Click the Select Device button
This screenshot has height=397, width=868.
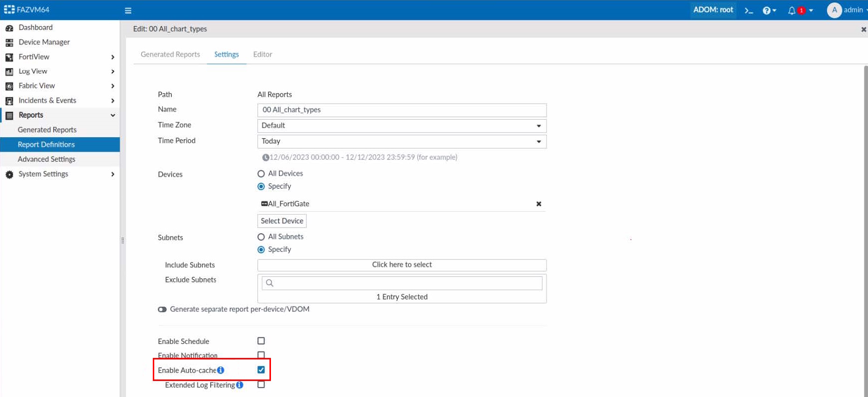tap(282, 221)
